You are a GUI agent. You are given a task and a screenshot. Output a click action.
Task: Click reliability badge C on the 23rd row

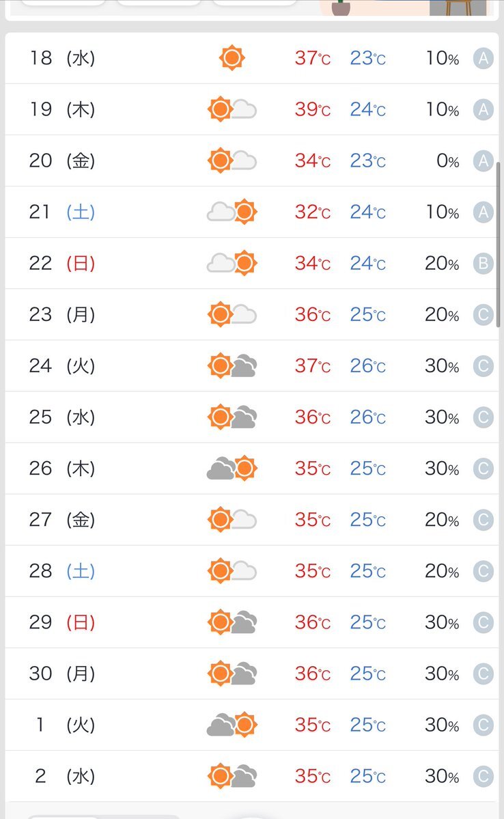pyautogui.click(x=483, y=315)
